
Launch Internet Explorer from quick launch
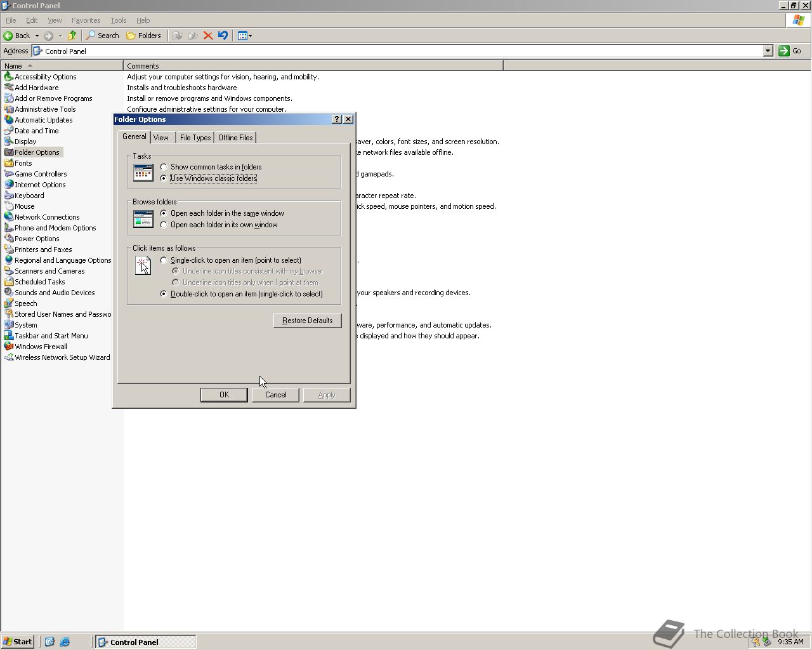coord(65,642)
